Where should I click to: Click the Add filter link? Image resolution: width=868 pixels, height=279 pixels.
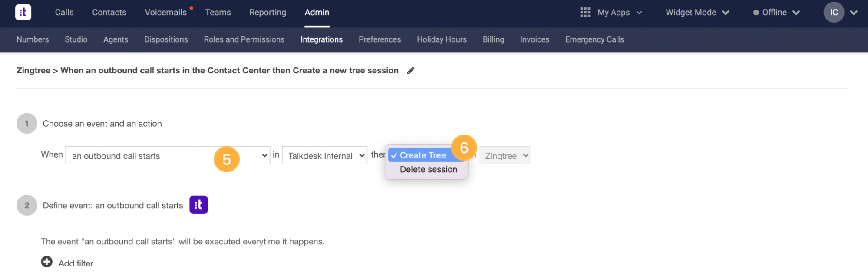76,263
